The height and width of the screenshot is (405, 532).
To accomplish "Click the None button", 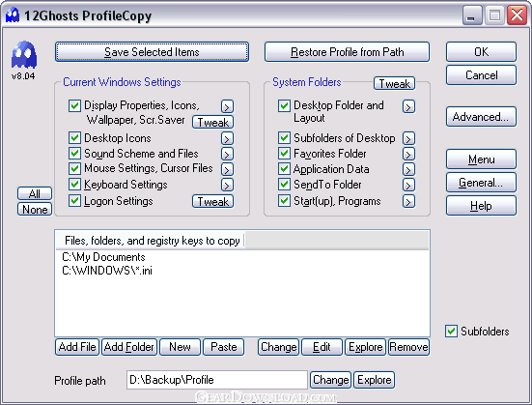I will click(35, 209).
